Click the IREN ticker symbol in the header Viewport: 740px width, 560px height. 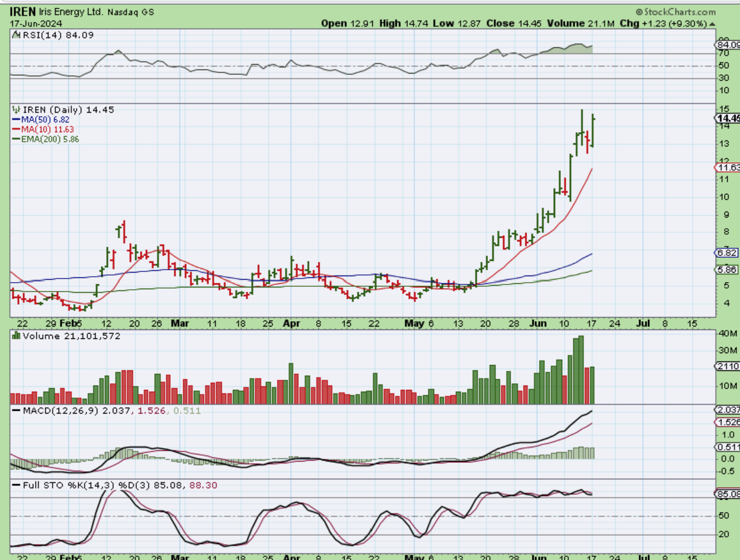pyautogui.click(x=23, y=12)
